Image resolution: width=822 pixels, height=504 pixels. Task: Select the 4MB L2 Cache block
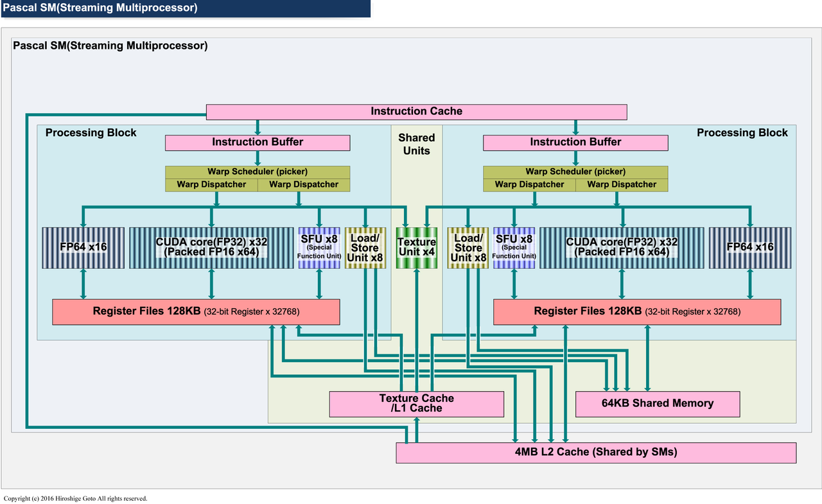[x=596, y=452]
